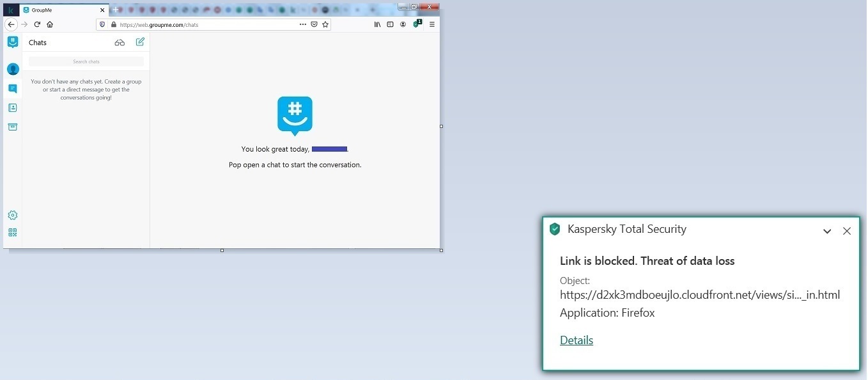Click the Kaspersky shield icon in popup

[555, 229]
